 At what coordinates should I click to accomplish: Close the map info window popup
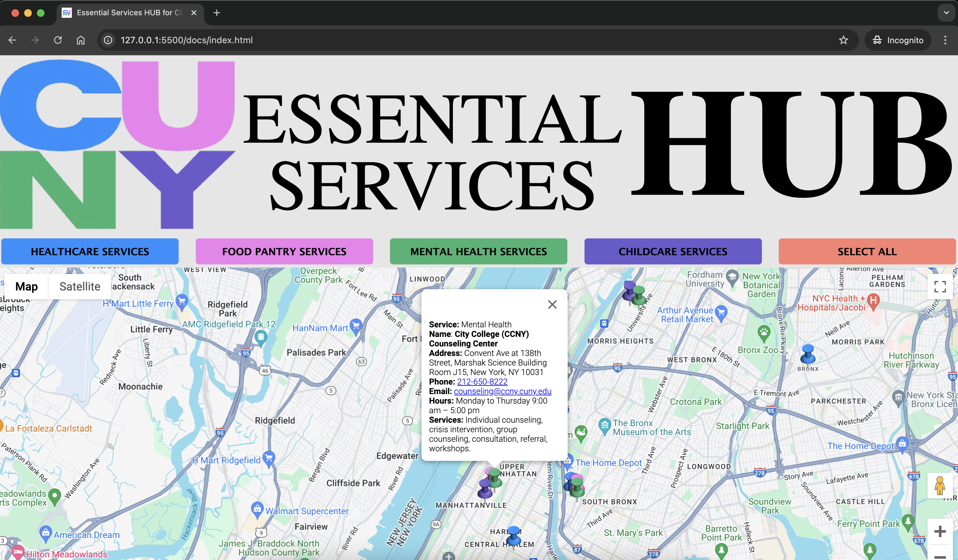coord(552,304)
